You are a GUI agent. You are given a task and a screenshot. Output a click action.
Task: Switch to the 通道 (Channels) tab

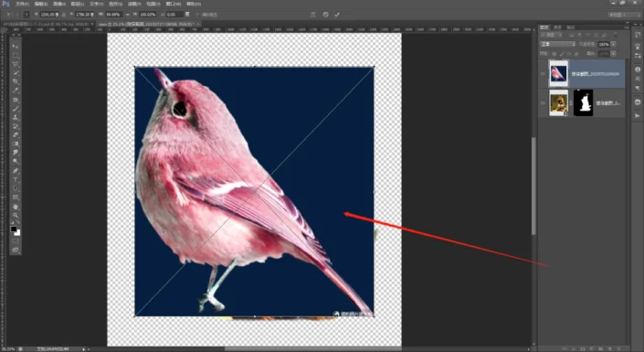tap(557, 27)
